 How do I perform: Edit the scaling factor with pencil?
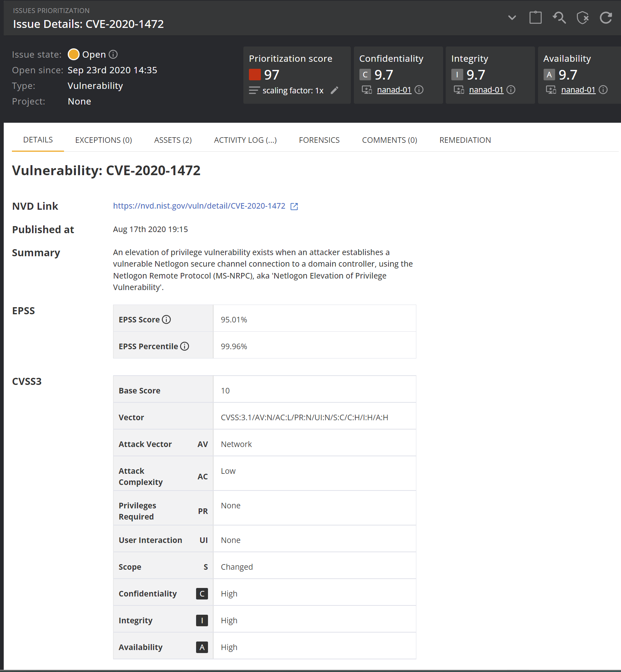pyautogui.click(x=334, y=90)
